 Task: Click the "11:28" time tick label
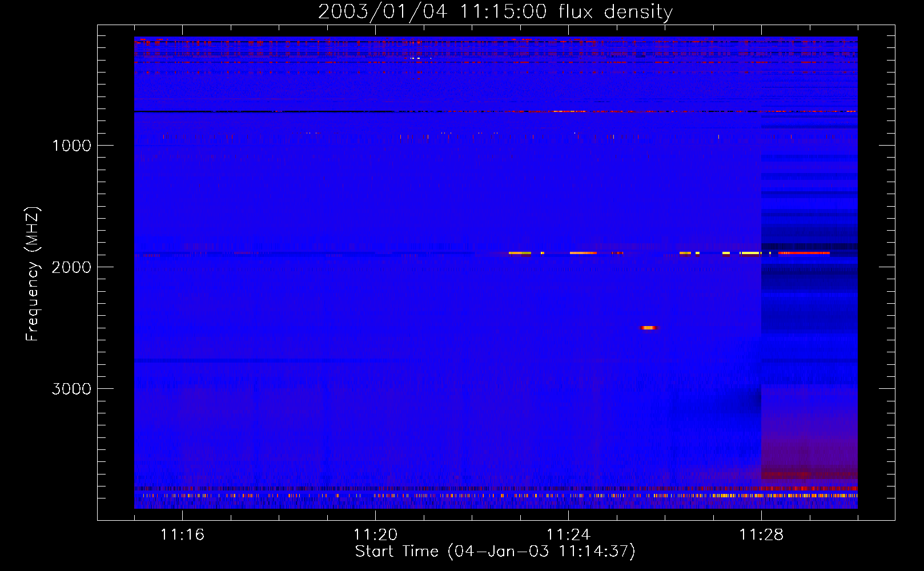pos(761,535)
